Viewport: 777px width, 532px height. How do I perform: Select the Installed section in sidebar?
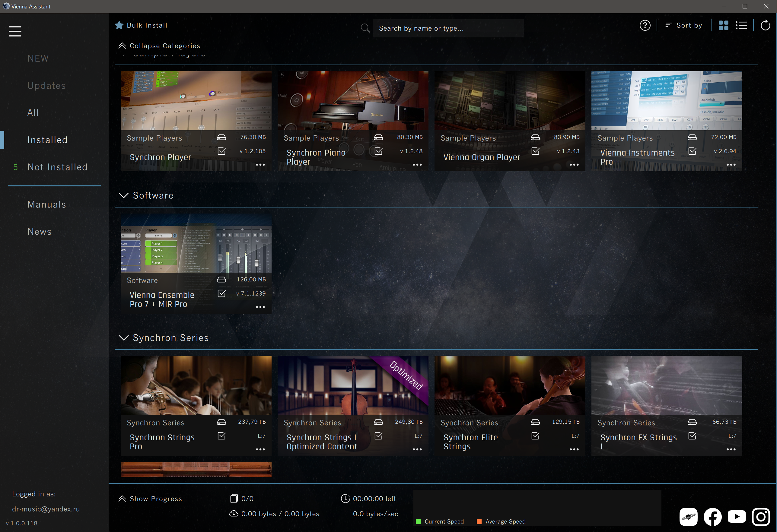point(47,140)
